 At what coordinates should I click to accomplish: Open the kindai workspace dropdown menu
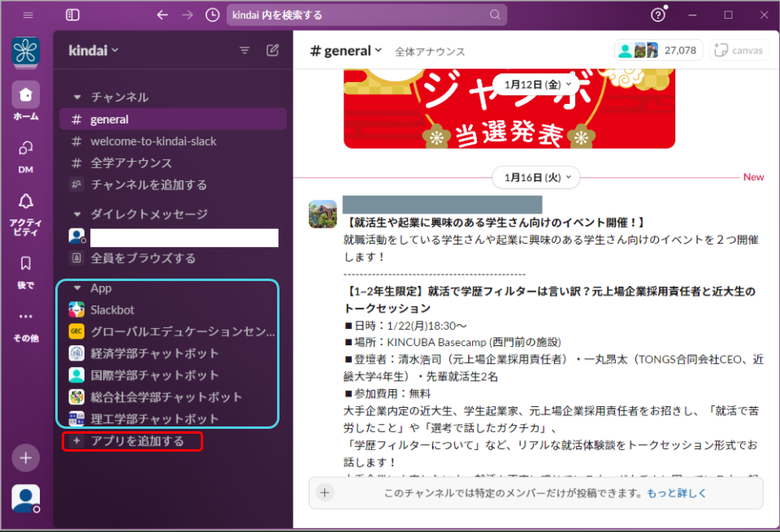[93, 50]
